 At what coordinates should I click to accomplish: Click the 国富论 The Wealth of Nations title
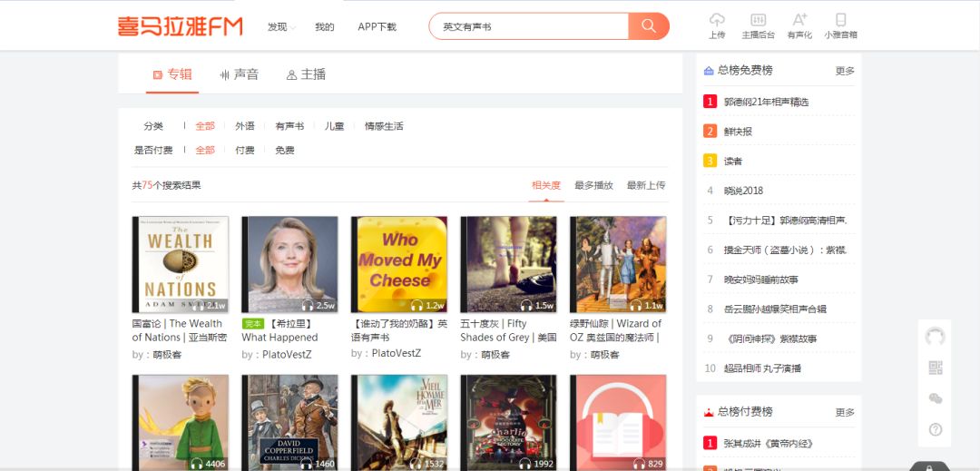pos(180,330)
